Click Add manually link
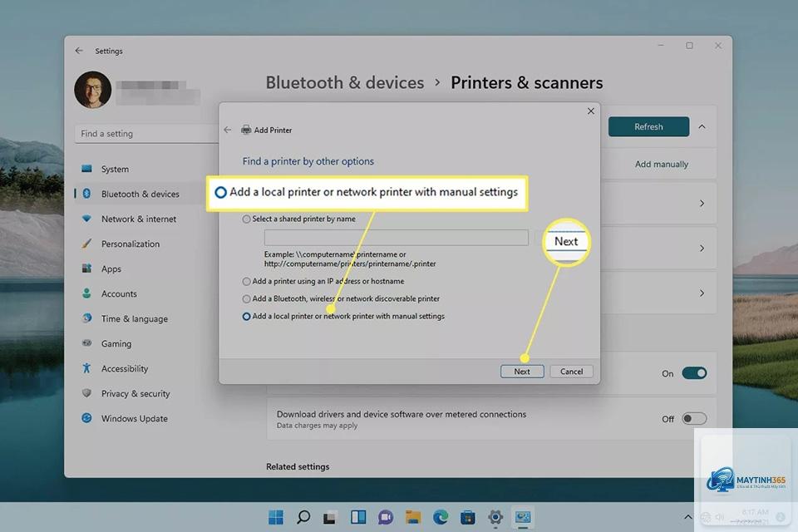798x532 pixels. coord(662,164)
